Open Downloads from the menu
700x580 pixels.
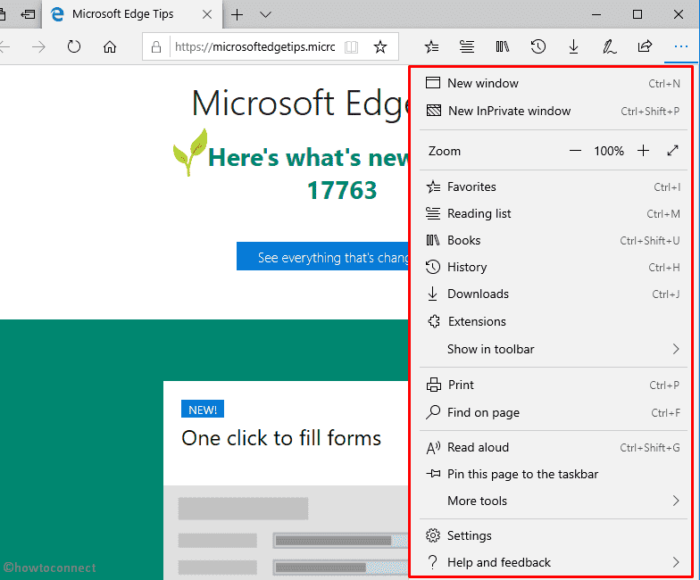pyautogui.click(x=553, y=294)
